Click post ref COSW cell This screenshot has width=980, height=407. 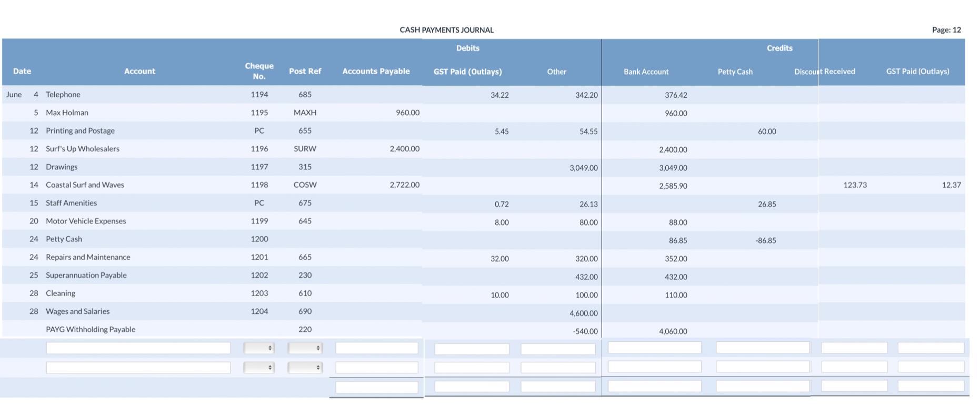pyautogui.click(x=305, y=185)
